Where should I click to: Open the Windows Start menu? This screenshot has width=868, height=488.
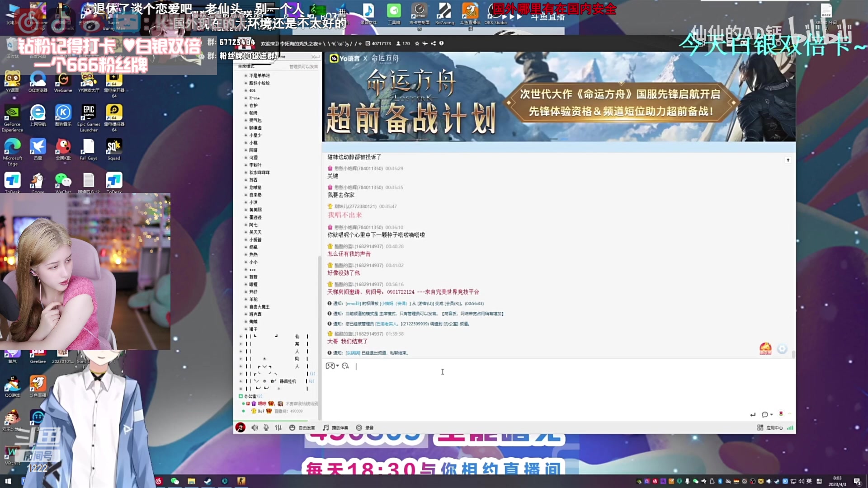8,481
